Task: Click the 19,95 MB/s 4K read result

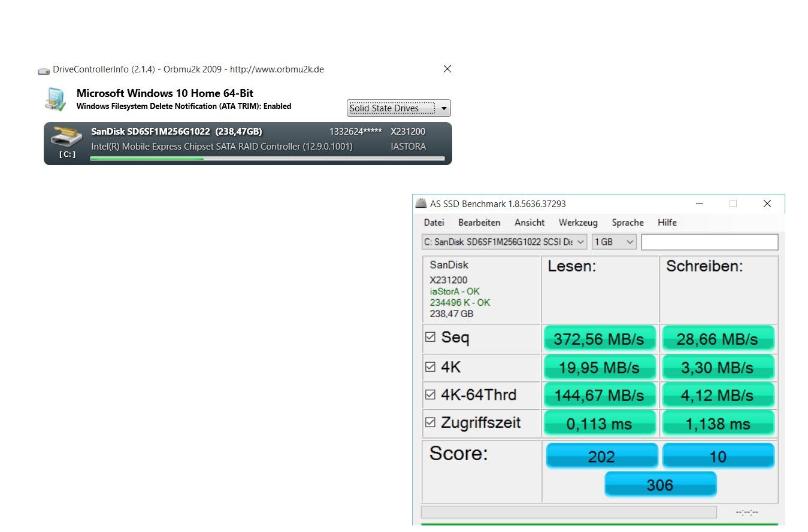Action: click(x=600, y=367)
